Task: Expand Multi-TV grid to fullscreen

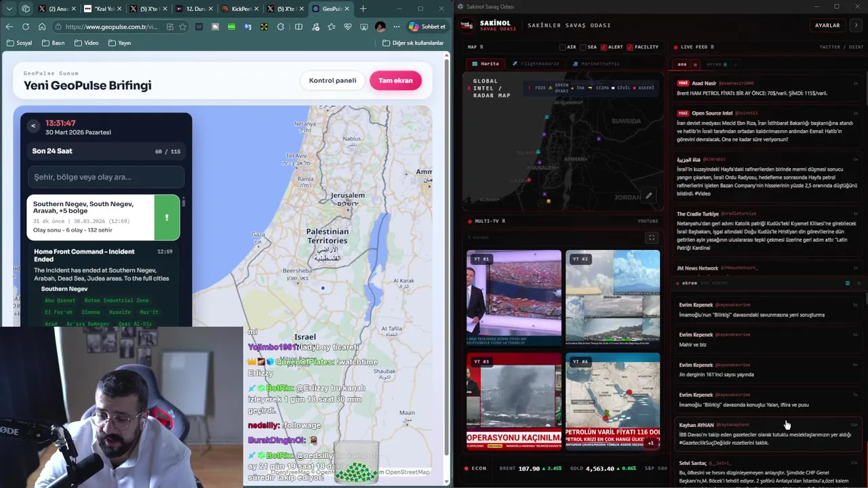Action: tap(652, 238)
